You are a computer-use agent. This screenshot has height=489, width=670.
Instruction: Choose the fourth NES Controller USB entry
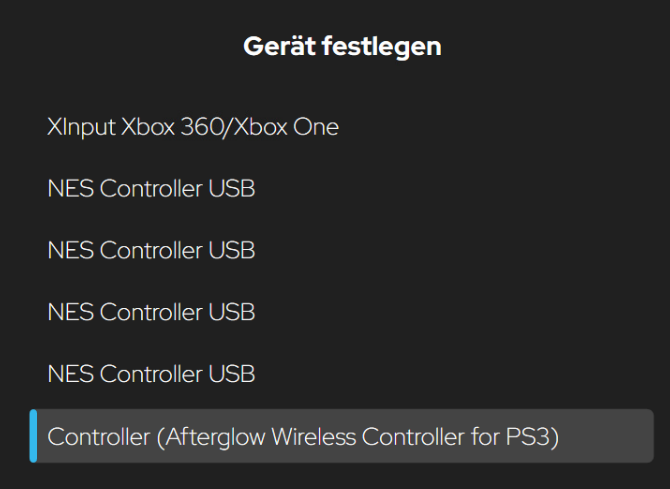151,374
